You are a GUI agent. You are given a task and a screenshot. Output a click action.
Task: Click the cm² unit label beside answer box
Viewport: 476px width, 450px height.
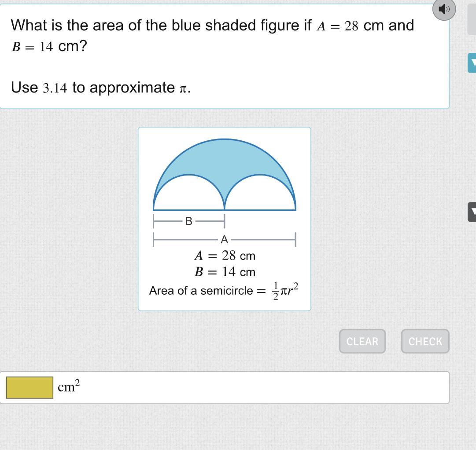coord(69,386)
